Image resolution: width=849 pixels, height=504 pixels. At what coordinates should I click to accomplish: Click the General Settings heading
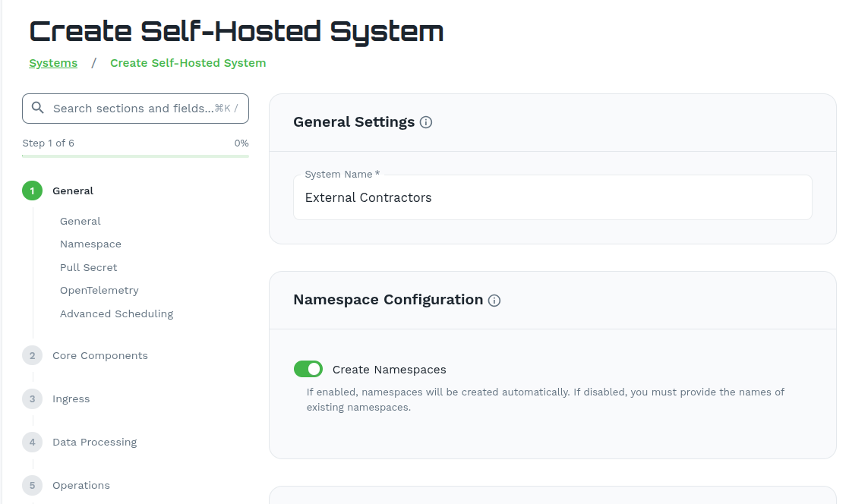coord(354,121)
